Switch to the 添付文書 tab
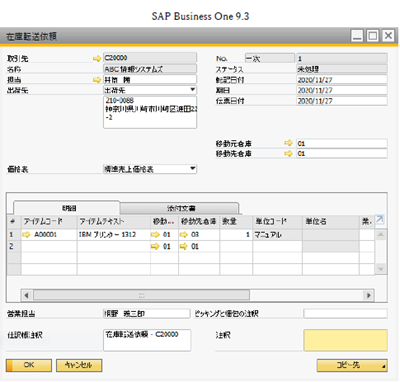This screenshot has height=382, width=400. tap(181, 208)
